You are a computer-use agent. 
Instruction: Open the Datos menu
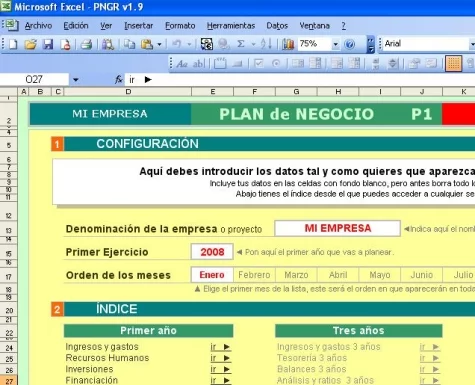277,26
